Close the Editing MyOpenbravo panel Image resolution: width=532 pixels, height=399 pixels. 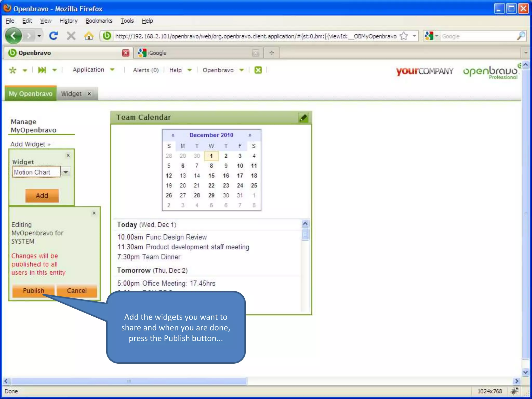(94, 213)
